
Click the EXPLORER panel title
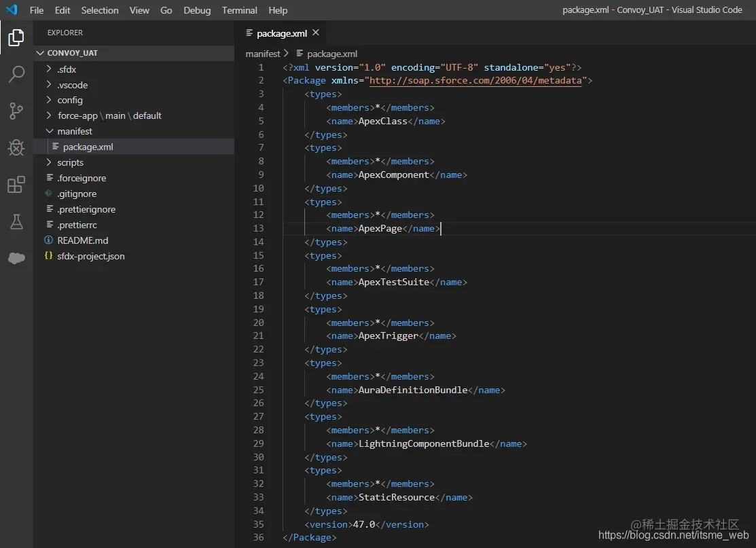65,33
